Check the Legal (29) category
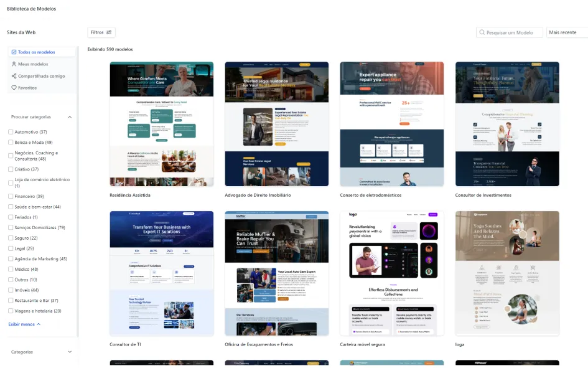 click(11, 248)
